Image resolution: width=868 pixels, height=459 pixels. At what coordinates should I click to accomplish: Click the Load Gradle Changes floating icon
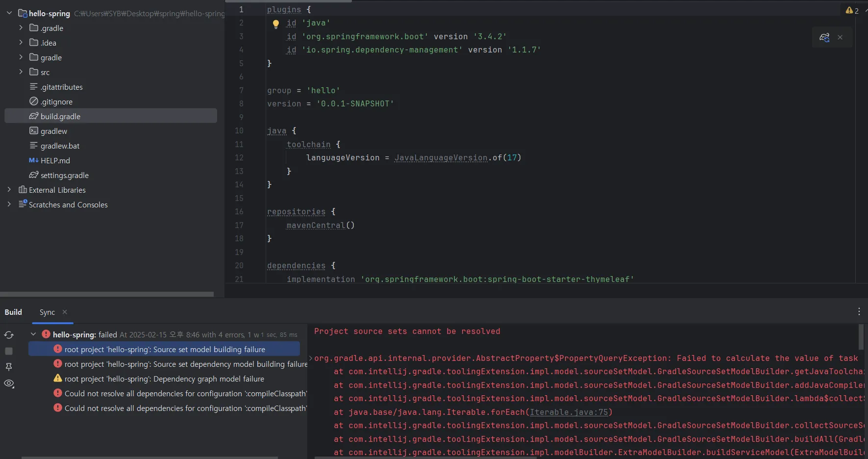[x=824, y=37]
